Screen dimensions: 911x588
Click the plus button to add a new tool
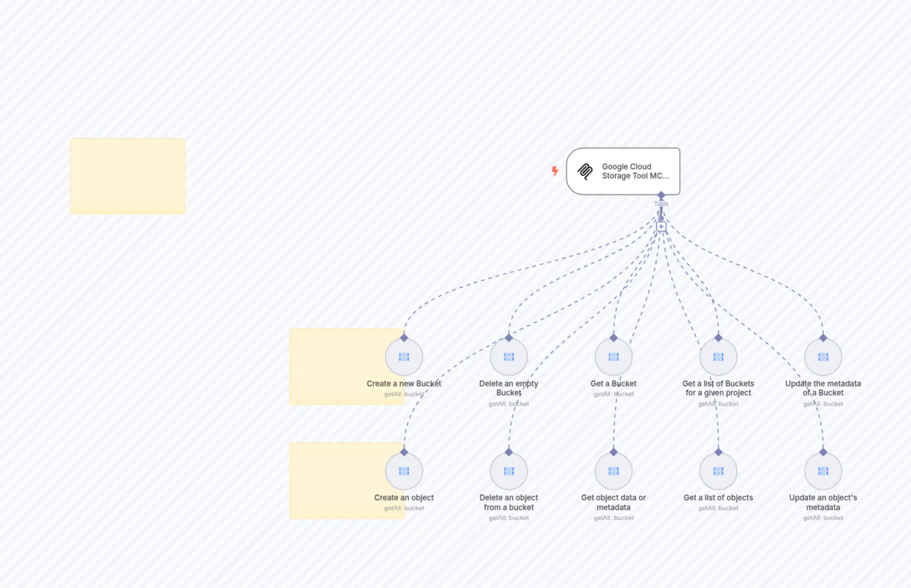tap(661, 226)
